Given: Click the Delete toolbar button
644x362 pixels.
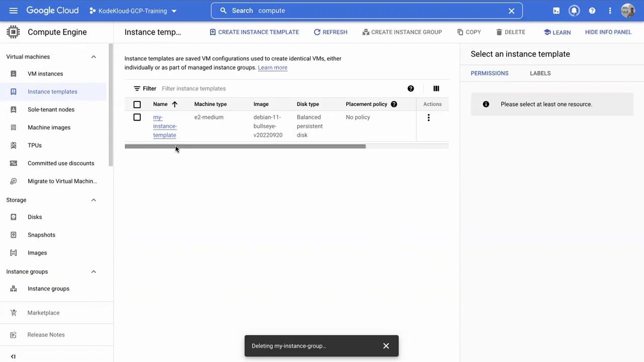Looking at the screenshot, I should (x=511, y=32).
